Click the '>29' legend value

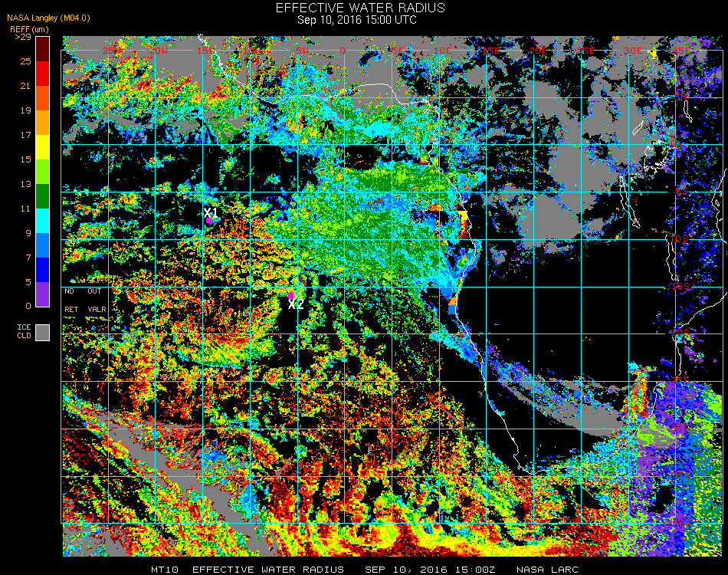pos(23,37)
